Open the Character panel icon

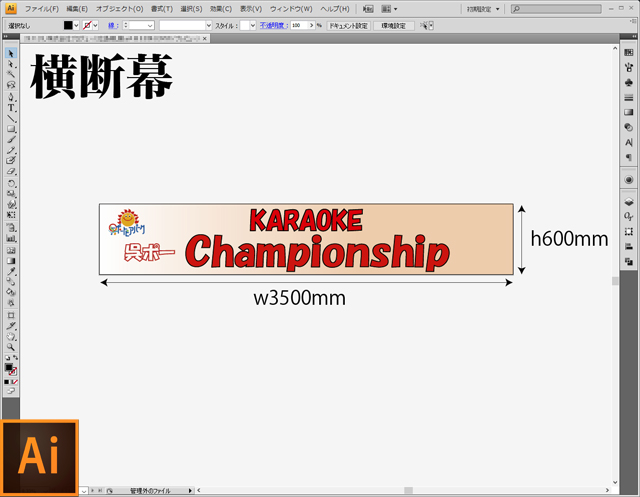coord(629,143)
